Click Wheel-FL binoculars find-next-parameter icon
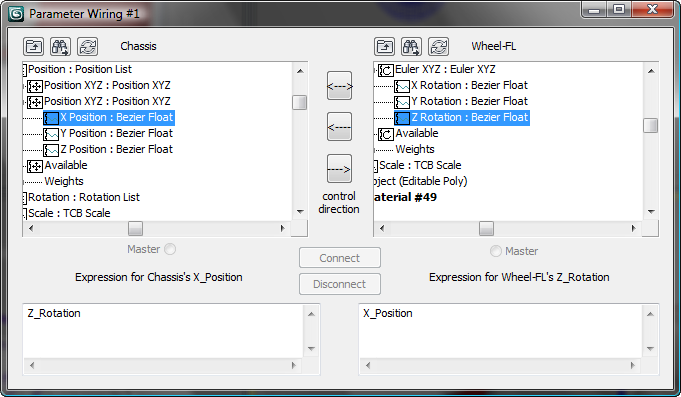The width and height of the screenshot is (681, 397). 411,46
